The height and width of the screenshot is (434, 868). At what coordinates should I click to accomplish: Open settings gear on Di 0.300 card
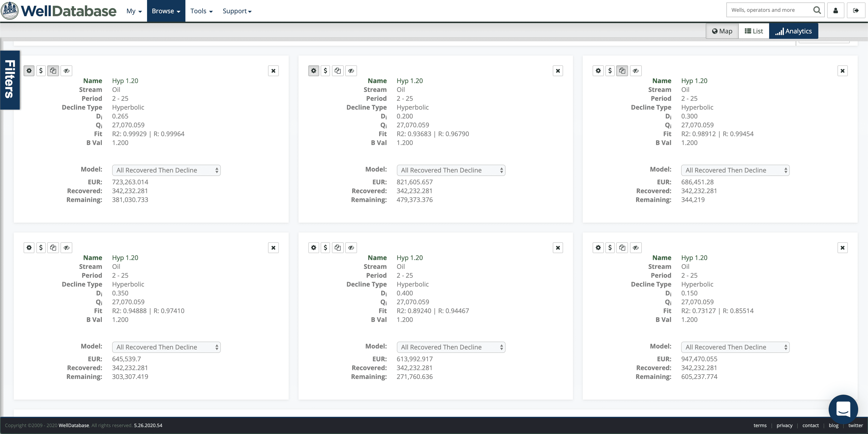pyautogui.click(x=598, y=71)
